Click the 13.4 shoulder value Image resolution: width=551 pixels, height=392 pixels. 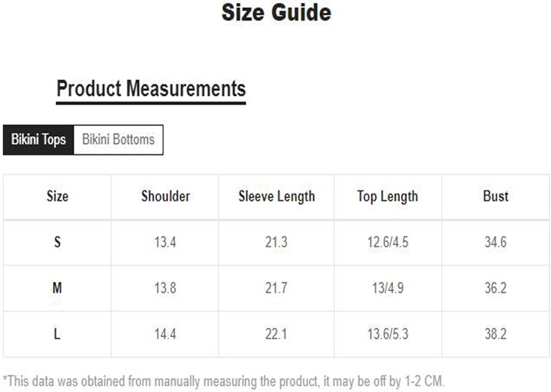coord(165,242)
